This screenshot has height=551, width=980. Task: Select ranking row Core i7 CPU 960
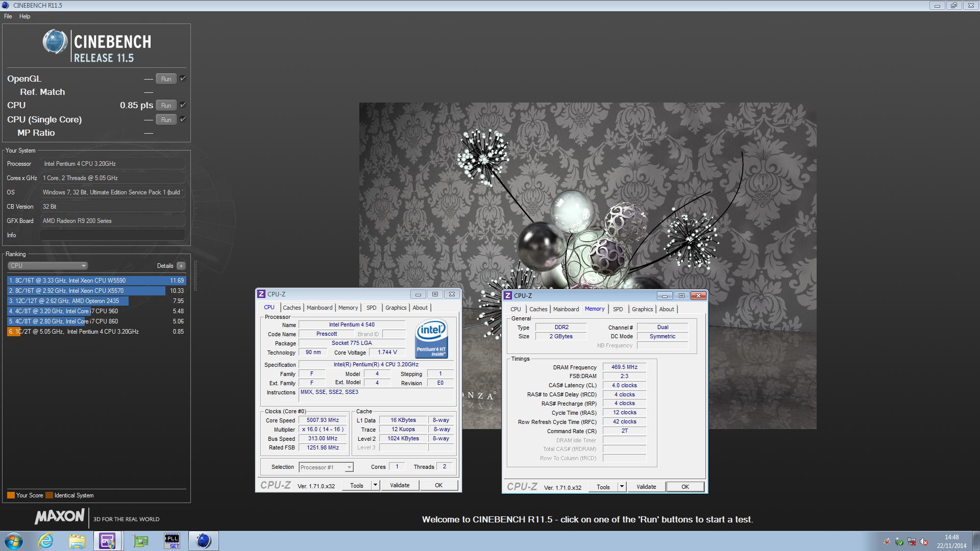tap(96, 311)
